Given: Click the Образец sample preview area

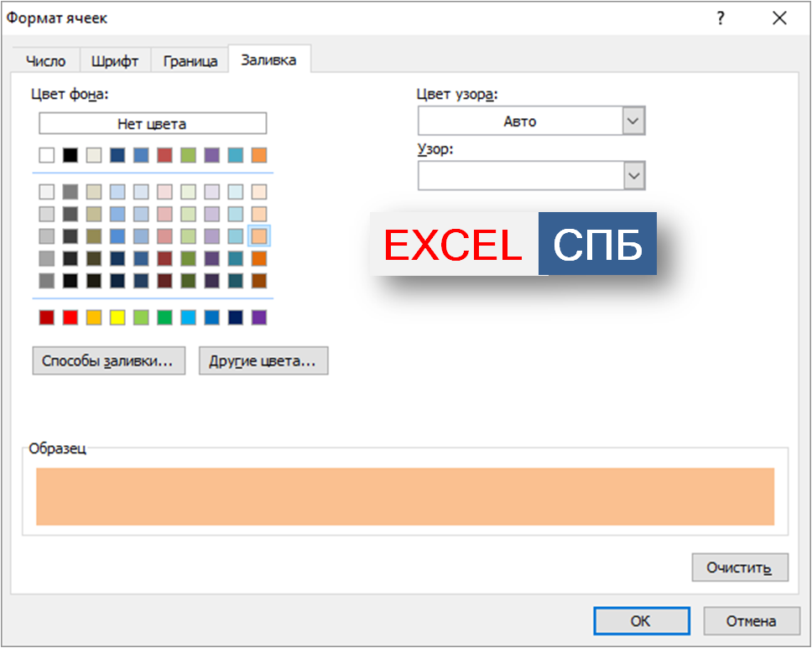Looking at the screenshot, I should (405, 496).
